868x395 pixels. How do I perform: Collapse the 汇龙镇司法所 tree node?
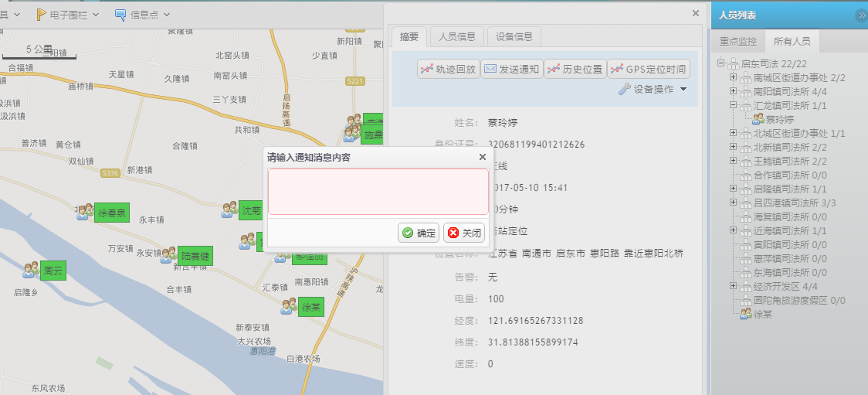point(733,106)
